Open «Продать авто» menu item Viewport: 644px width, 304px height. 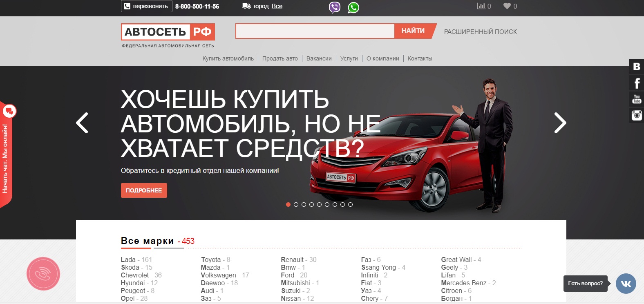(x=280, y=58)
